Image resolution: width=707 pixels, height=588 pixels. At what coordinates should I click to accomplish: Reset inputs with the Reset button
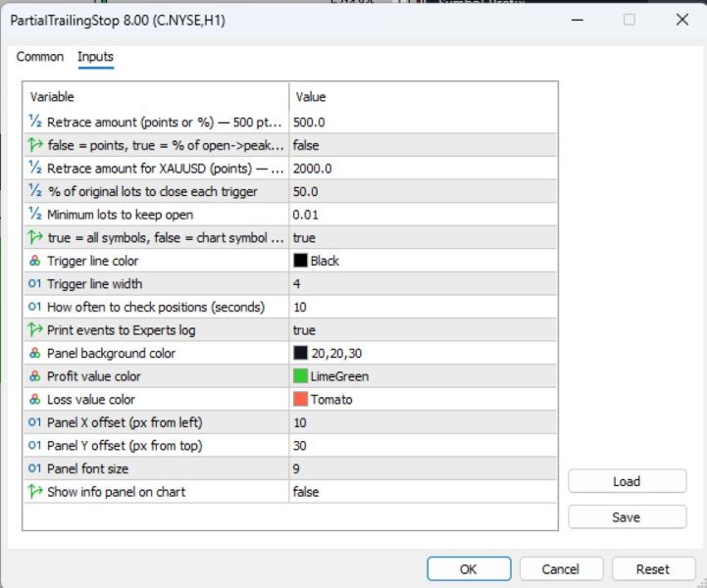click(x=653, y=569)
